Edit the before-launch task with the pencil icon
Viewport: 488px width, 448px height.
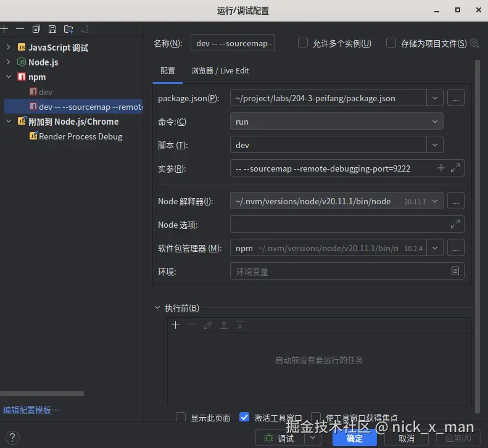[x=208, y=325]
